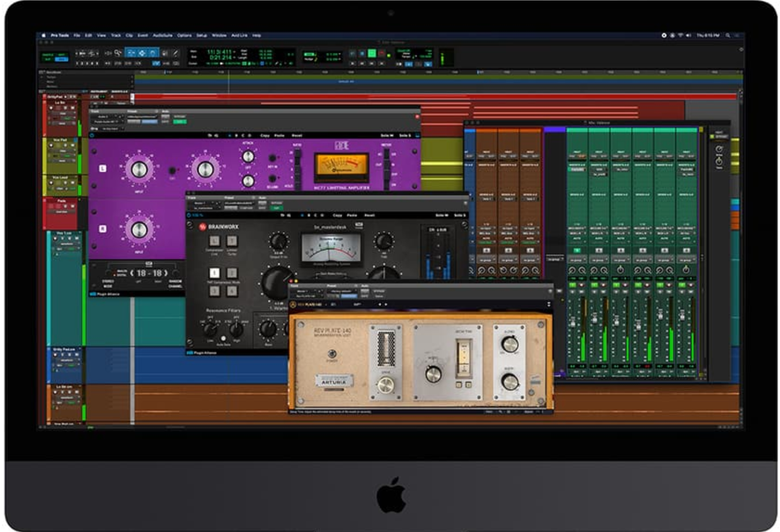The width and height of the screenshot is (780, 532).
Task: Flip the Rev Plate-140 Power switch
Action: (x=331, y=354)
